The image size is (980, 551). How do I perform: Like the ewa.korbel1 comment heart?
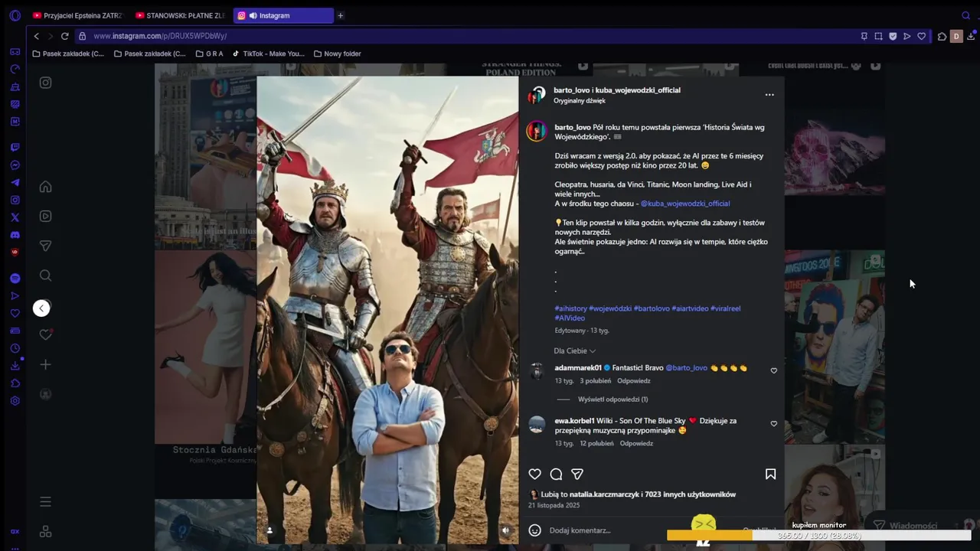[x=774, y=423]
